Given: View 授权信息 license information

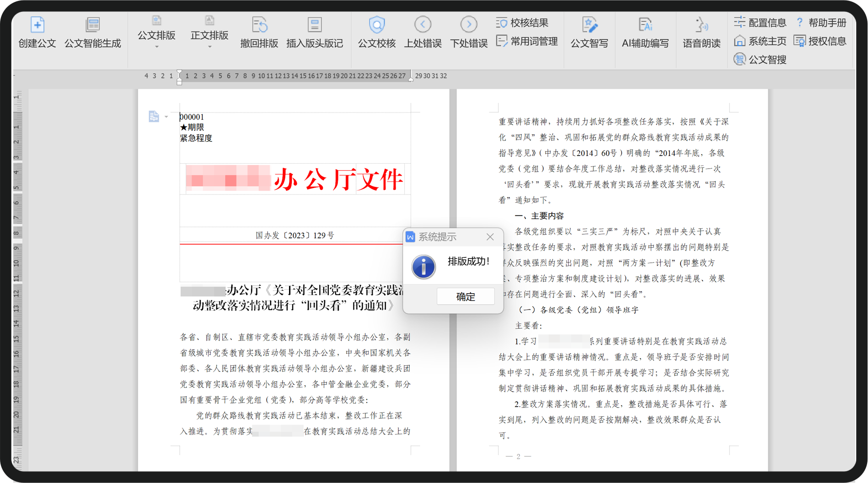Looking at the screenshot, I should tap(820, 41).
